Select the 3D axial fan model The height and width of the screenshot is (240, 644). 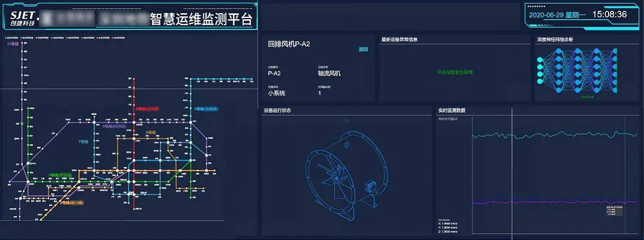pyautogui.click(x=340, y=175)
